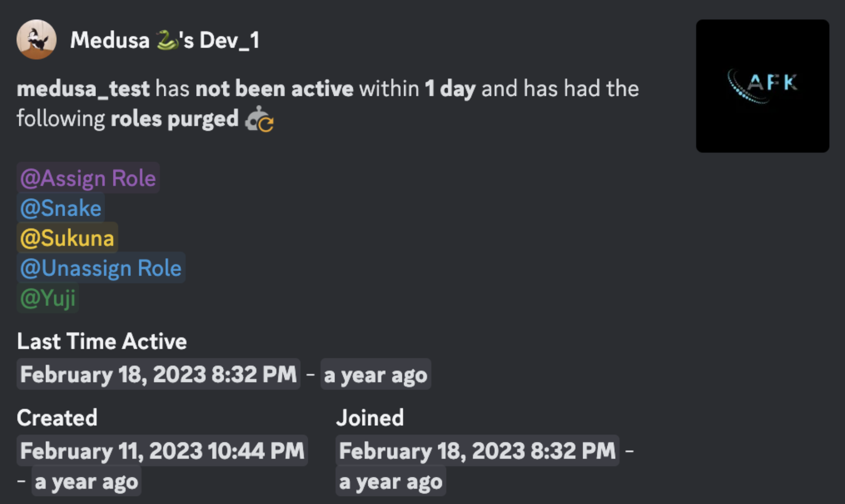Click Medusa's Dev_1 bot avatar
The width and height of the screenshot is (845, 504).
pos(37,39)
